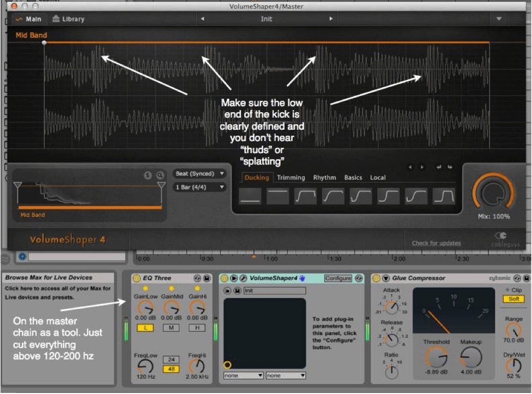Screen dimensions: 532x394
Task: Choose the seventh ducking curve preset
Action: [416, 196]
